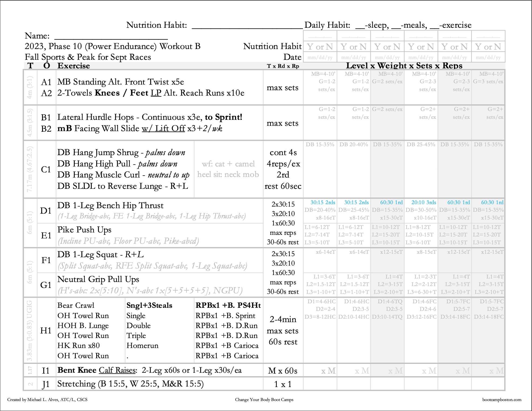Click the bold 'RPBx1 +B. PS4Ht' entry
Viewport: 532px width, 411px height.
tap(228, 305)
